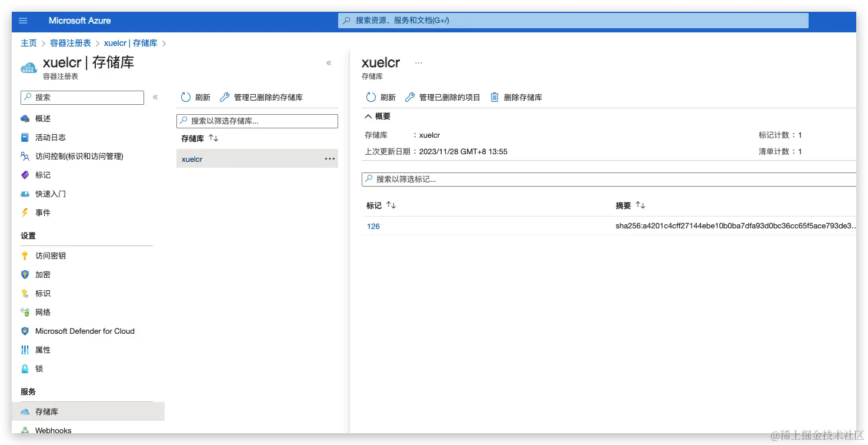Click the 属性 properties icon
Image resolution: width=868 pixels, height=445 pixels.
tap(25, 350)
